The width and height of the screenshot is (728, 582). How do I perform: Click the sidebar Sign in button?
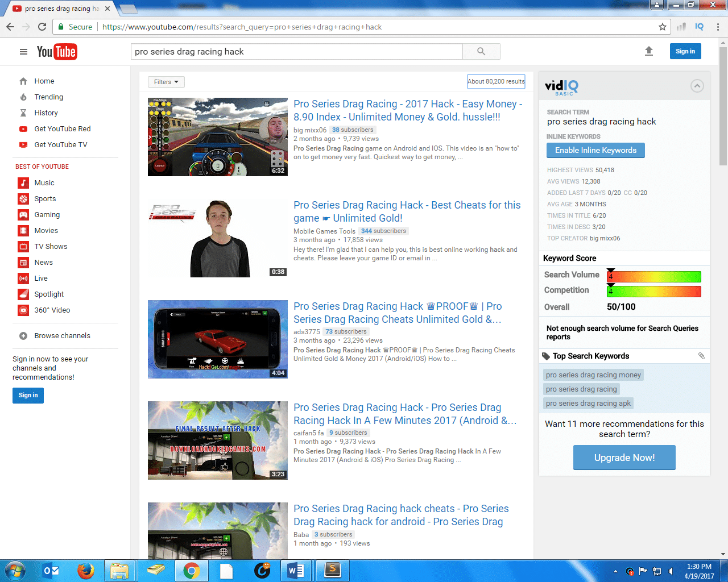(x=28, y=396)
